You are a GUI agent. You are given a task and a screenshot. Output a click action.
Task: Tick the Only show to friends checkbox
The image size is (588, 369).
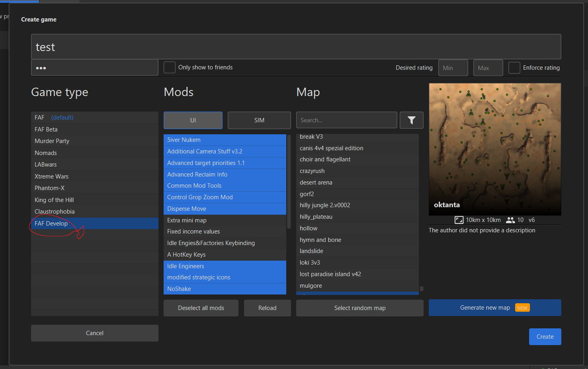click(170, 67)
